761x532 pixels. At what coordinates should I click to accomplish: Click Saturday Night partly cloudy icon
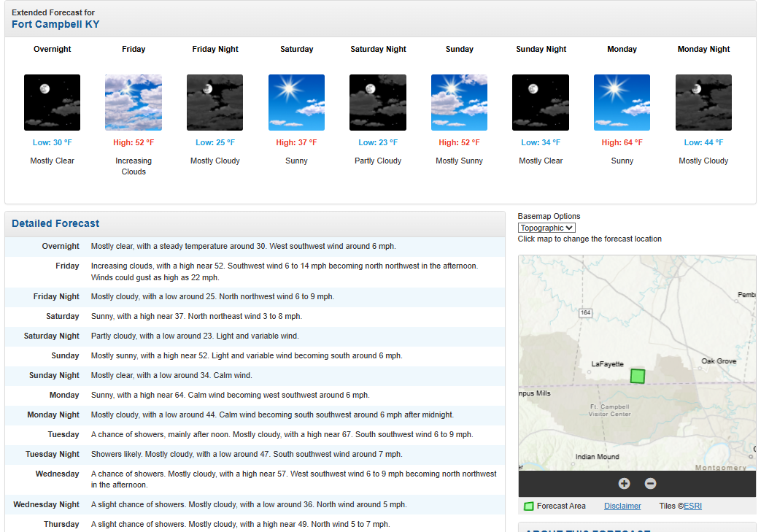378,102
